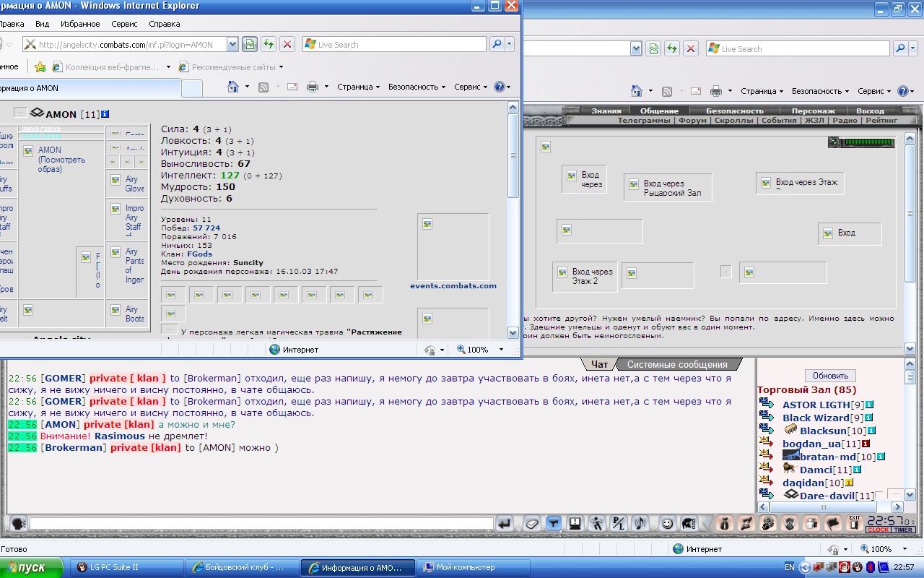The width and height of the screenshot is (924, 578).
Task: Open the smiley emoticons panel in chat toolbar
Action: tap(668, 523)
